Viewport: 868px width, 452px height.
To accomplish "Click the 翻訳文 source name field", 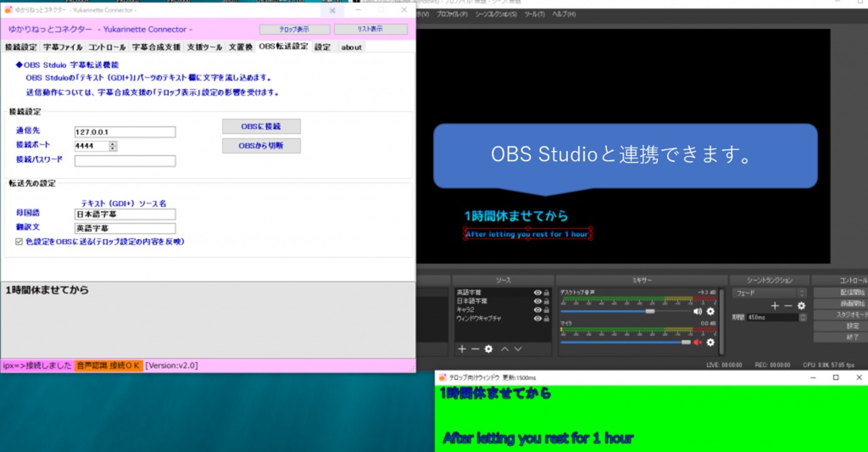I will tap(125, 228).
